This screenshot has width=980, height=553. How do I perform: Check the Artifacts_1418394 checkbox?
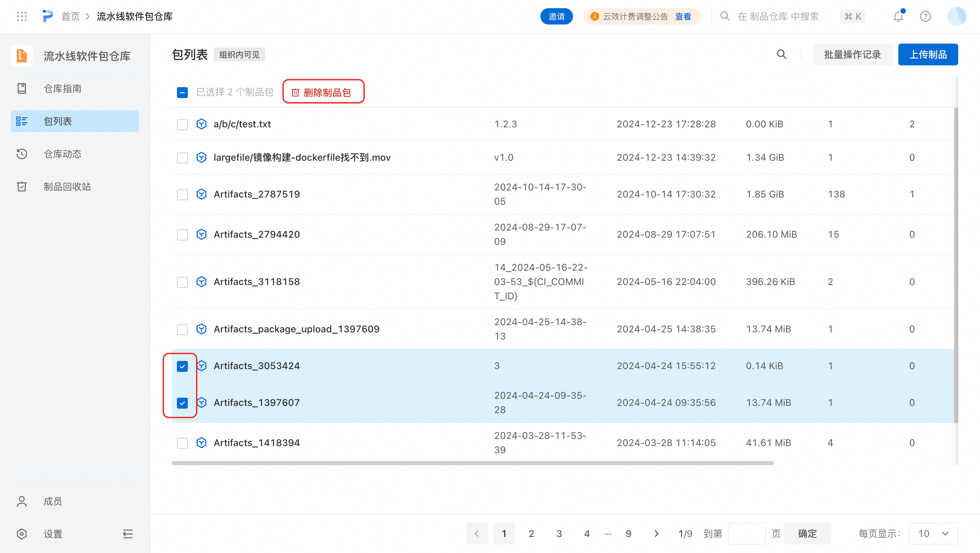point(182,443)
